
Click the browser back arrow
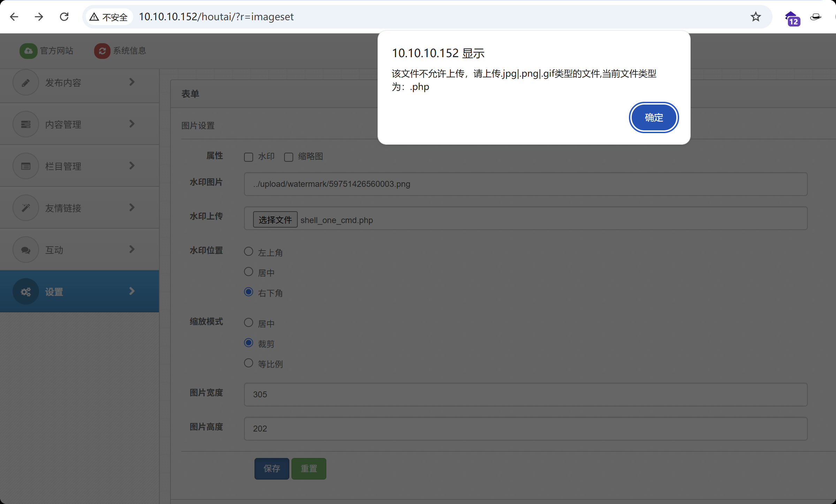(14, 17)
